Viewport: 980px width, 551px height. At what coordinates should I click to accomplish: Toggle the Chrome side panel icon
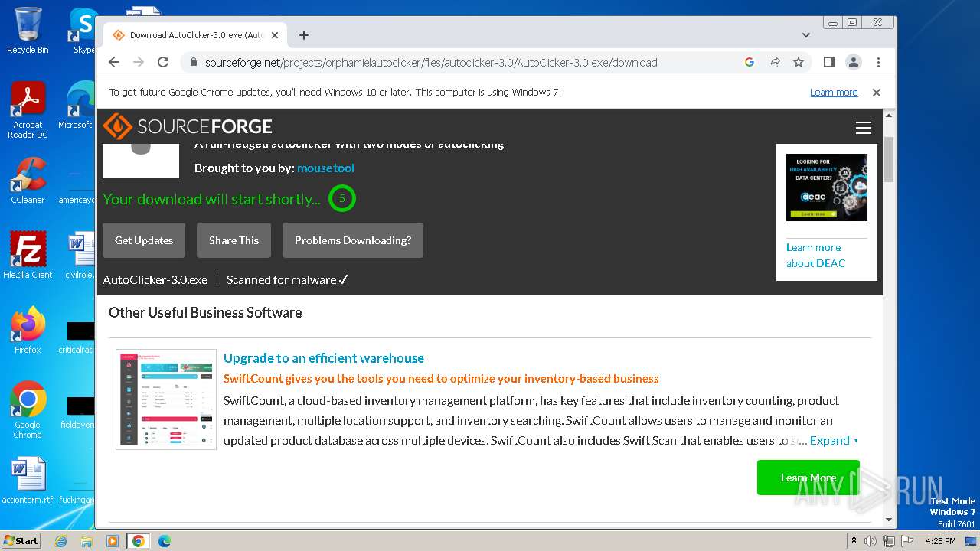pos(828,62)
